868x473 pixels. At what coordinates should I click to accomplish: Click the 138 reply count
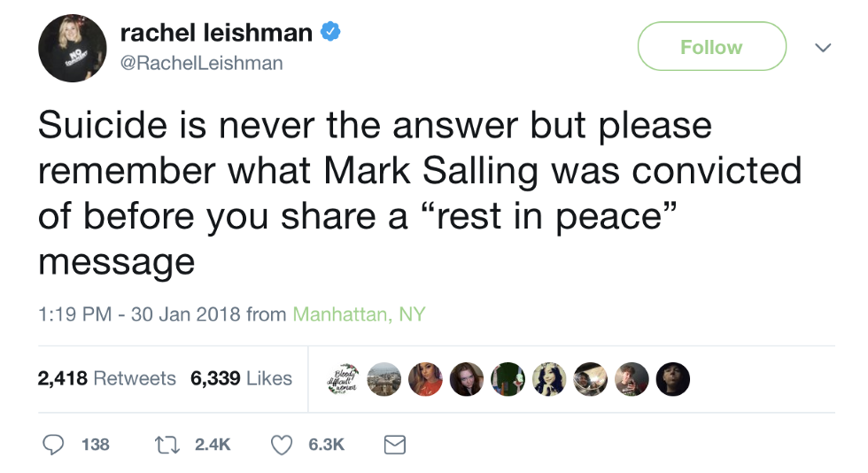click(x=96, y=445)
